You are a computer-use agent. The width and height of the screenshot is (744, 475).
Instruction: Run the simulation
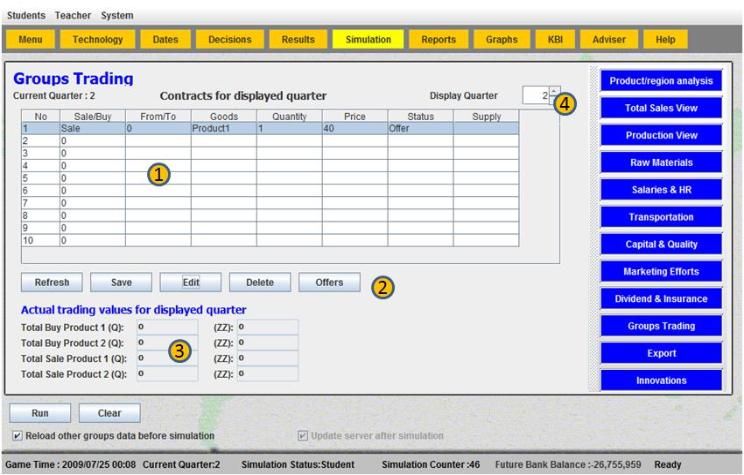pos(33,412)
